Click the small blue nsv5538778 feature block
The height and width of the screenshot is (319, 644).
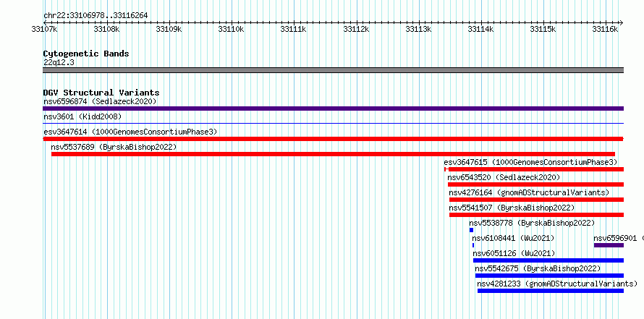472,230
